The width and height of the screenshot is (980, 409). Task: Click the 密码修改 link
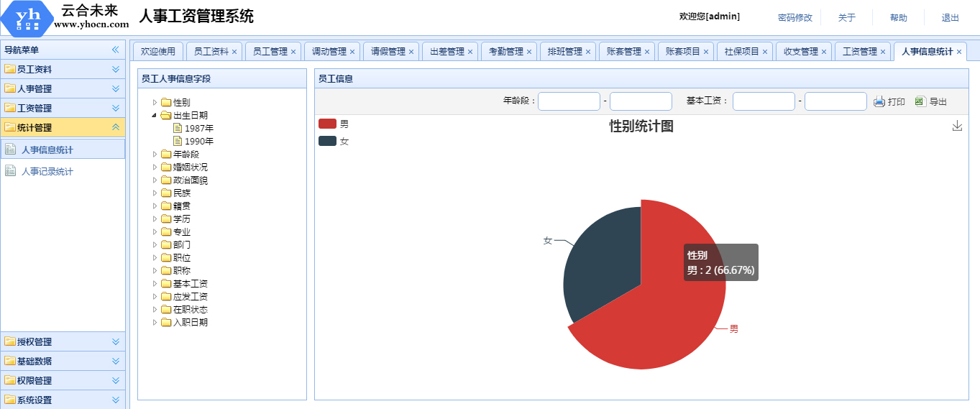coord(794,18)
